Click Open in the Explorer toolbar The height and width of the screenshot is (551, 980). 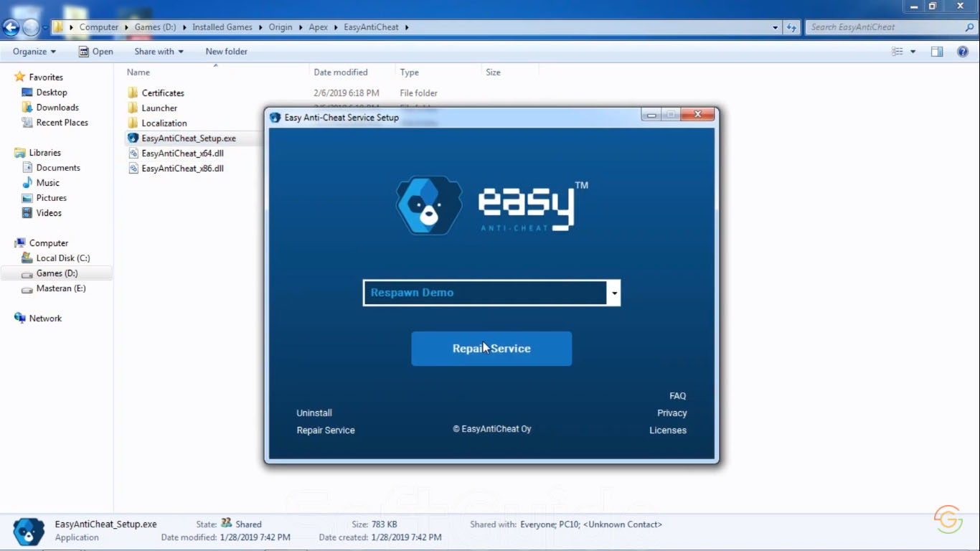click(95, 52)
